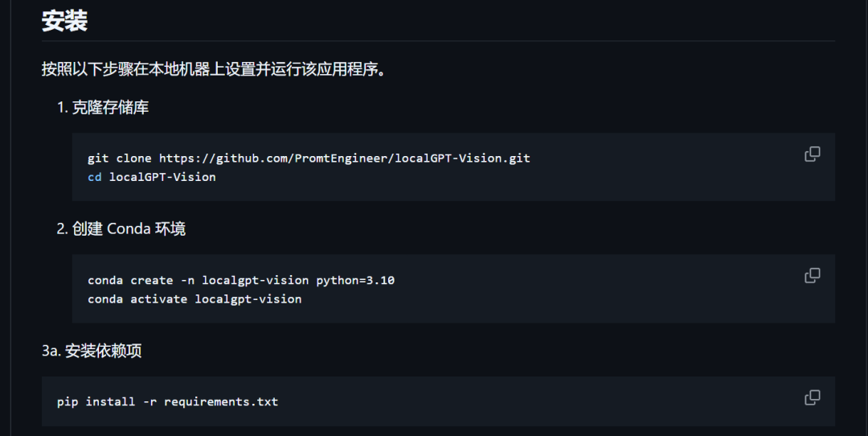The image size is (868, 436).
Task: Click the 克隆存储库 step label
Action: [110, 107]
